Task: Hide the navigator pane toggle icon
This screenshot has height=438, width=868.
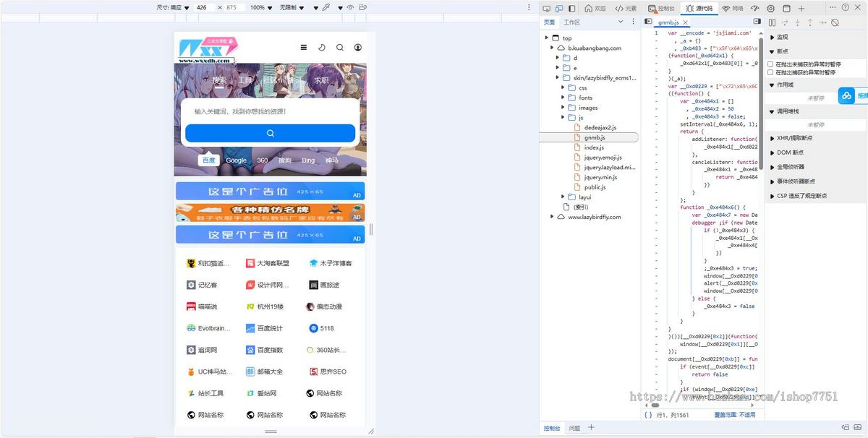Action: coord(648,22)
